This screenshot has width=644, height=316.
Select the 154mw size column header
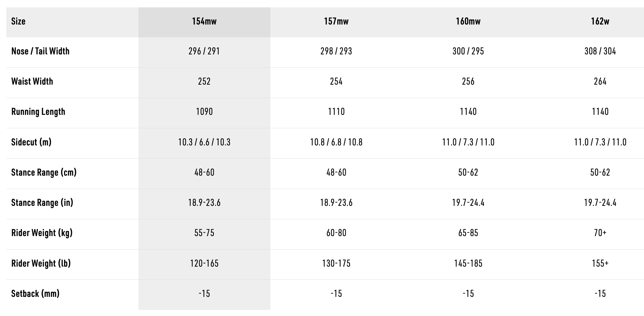coord(204,21)
